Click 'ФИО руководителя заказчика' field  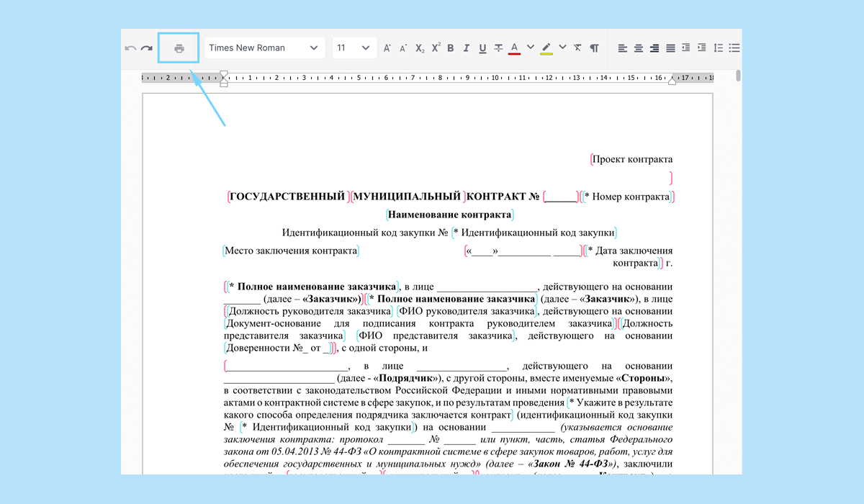pos(467,311)
